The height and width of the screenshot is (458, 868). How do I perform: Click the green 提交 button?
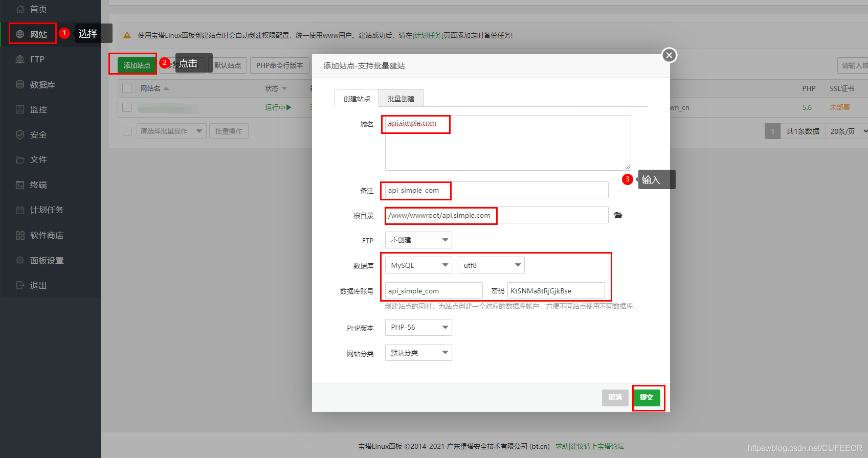click(647, 397)
